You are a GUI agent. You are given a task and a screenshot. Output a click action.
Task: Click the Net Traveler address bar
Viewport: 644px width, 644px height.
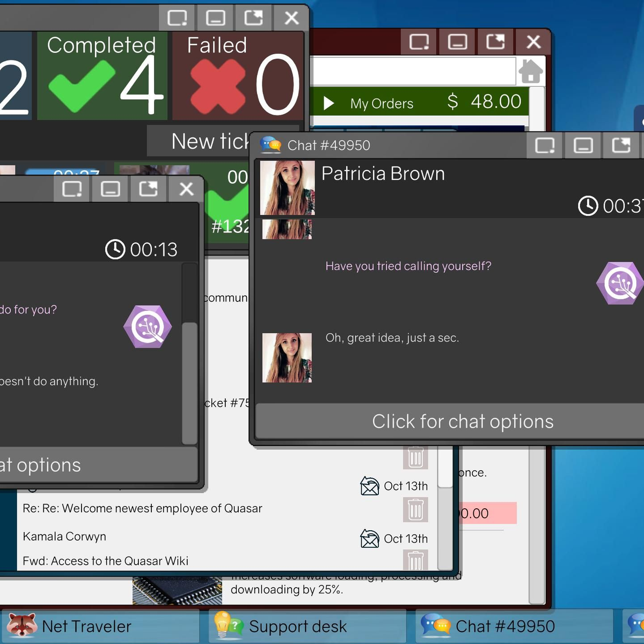pyautogui.click(x=413, y=71)
